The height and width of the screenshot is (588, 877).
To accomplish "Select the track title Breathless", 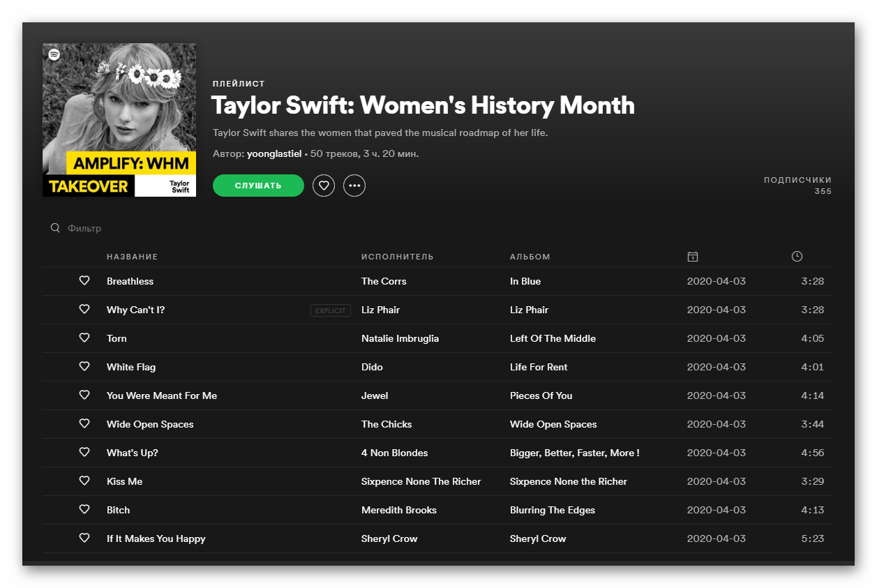I will [130, 281].
